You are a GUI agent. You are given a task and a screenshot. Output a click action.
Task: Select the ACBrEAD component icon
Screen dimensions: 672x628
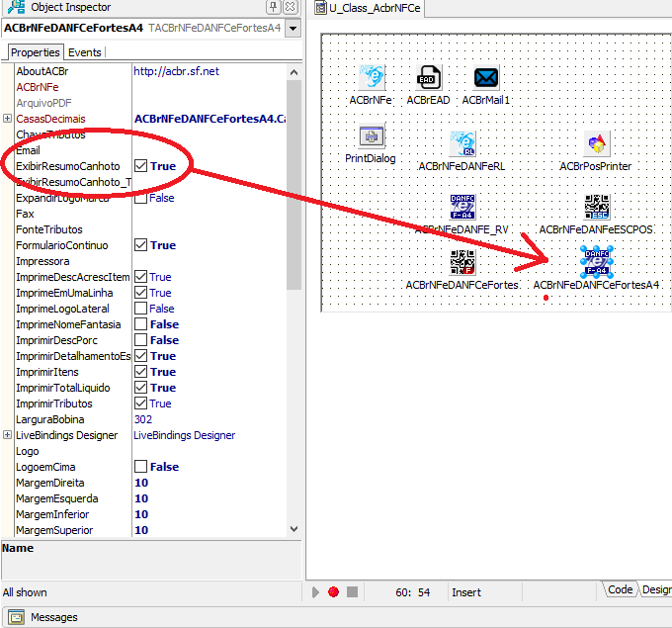pyautogui.click(x=428, y=77)
